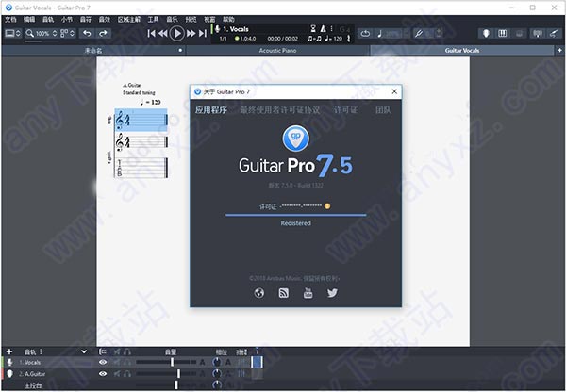
Task: Open the 最终使用者许可证协议 tab
Action: click(x=280, y=110)
